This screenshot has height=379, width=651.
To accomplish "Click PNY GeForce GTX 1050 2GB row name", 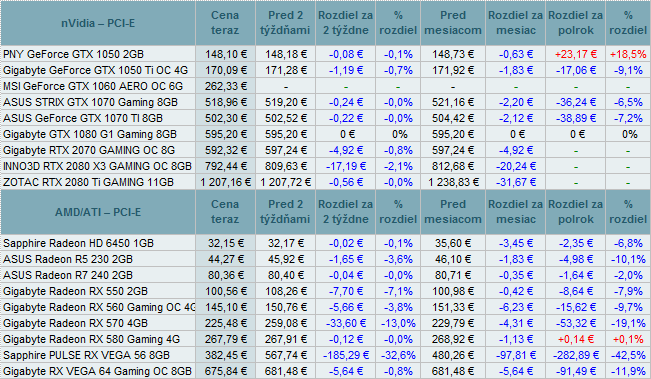I will (x=73, y=54).
